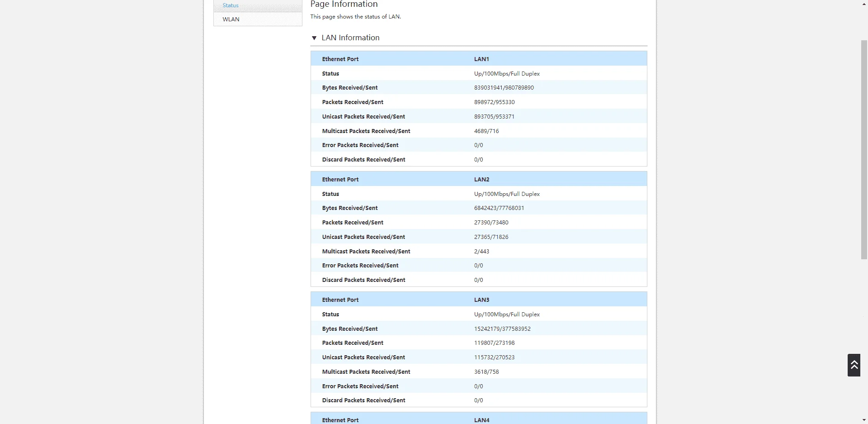Select LAN1 multicast value 4689/716
Image resolution: width=868 pixels, height=424 pixels.
tap(486, 131)
